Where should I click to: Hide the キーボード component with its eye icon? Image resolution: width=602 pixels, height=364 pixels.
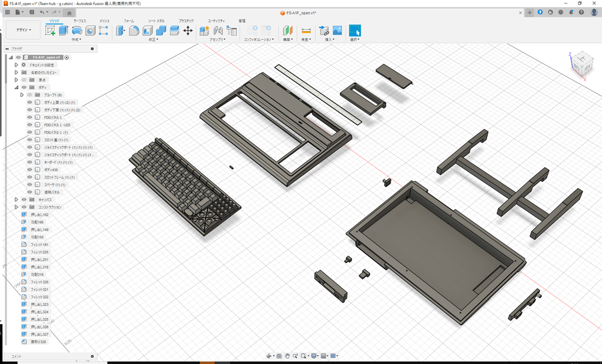point(29,161)
